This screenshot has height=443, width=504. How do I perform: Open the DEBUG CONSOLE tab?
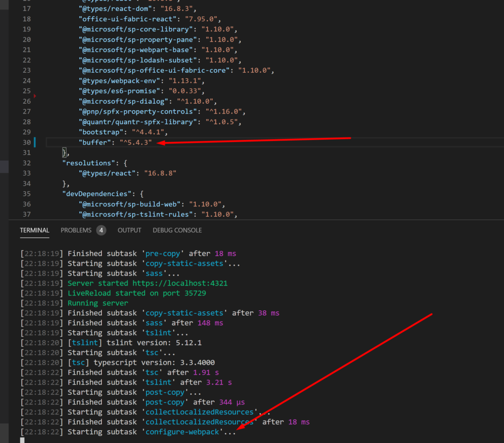(x=177, y=230)
